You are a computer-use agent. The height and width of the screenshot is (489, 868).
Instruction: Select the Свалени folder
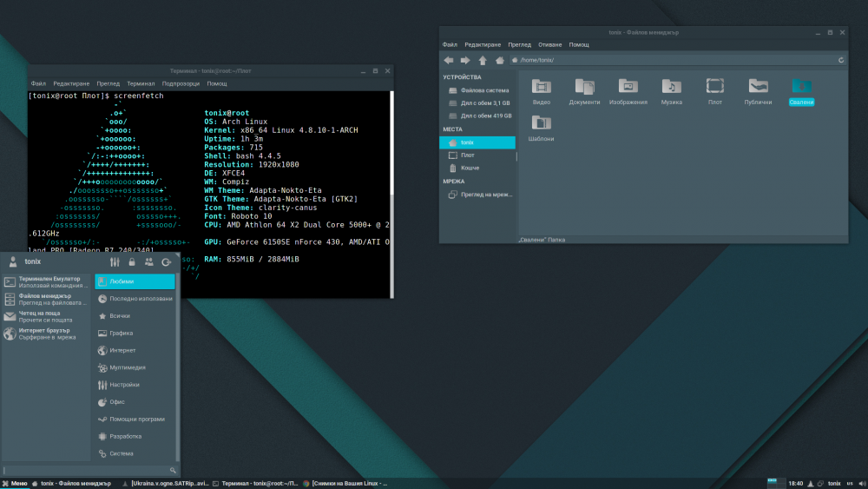point(801,91)
